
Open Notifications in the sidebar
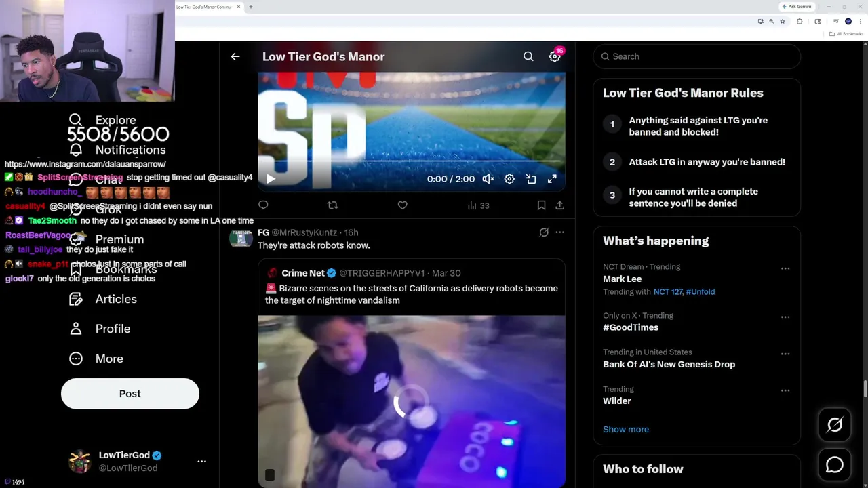pos(117,150)
